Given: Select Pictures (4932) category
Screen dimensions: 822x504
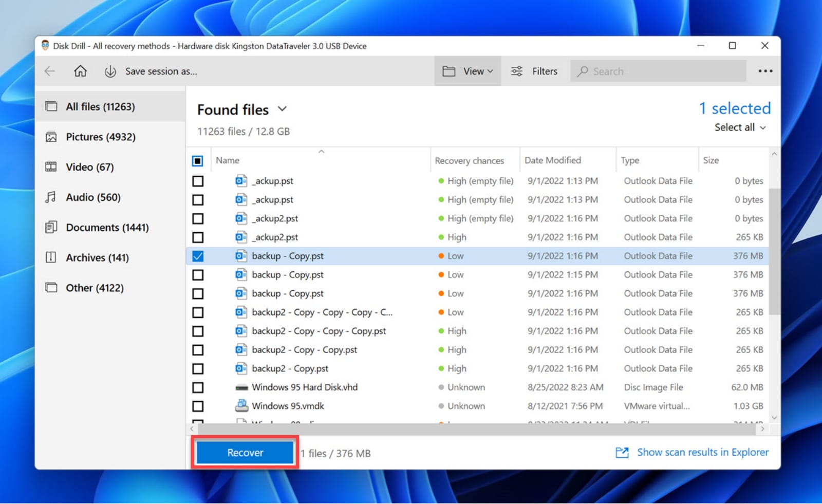Looking at the screenshot, I should (x=110, y=137).
